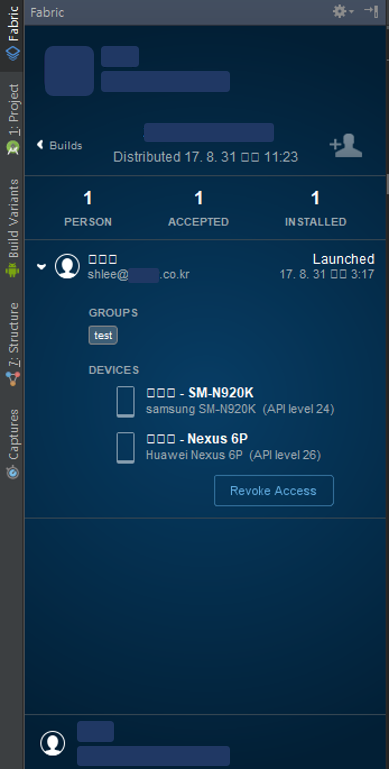Screen dimensions: 389x769
Task: Click the app icon thumbnail at top
Action: 69,71
